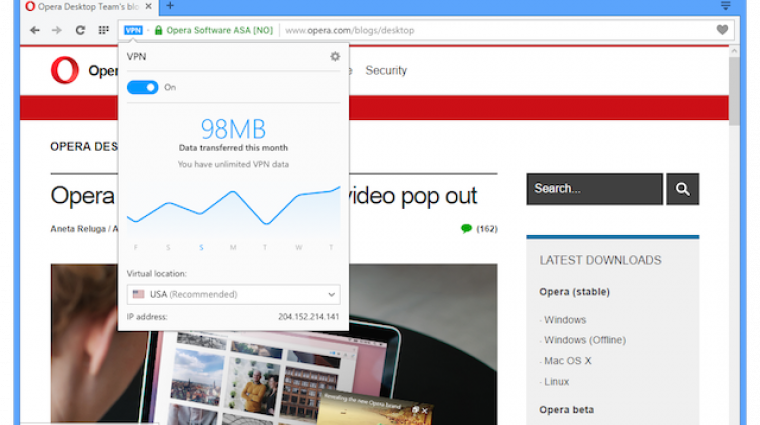Open the Security menu item

386,70
